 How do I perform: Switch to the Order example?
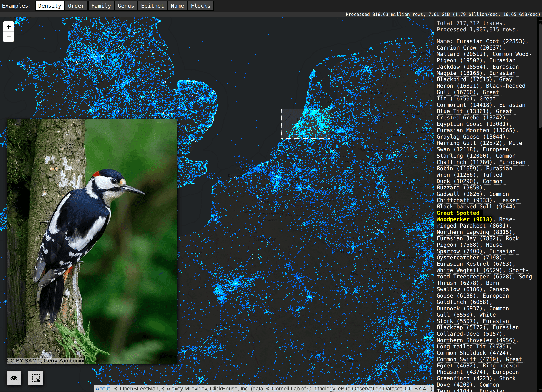click(76, 6)
